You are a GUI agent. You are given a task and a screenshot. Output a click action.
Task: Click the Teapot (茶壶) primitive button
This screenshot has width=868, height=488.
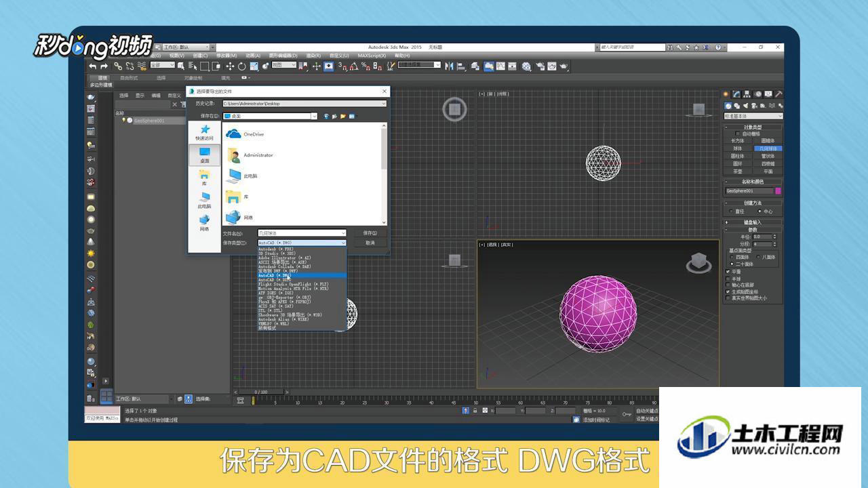(738, 171)
